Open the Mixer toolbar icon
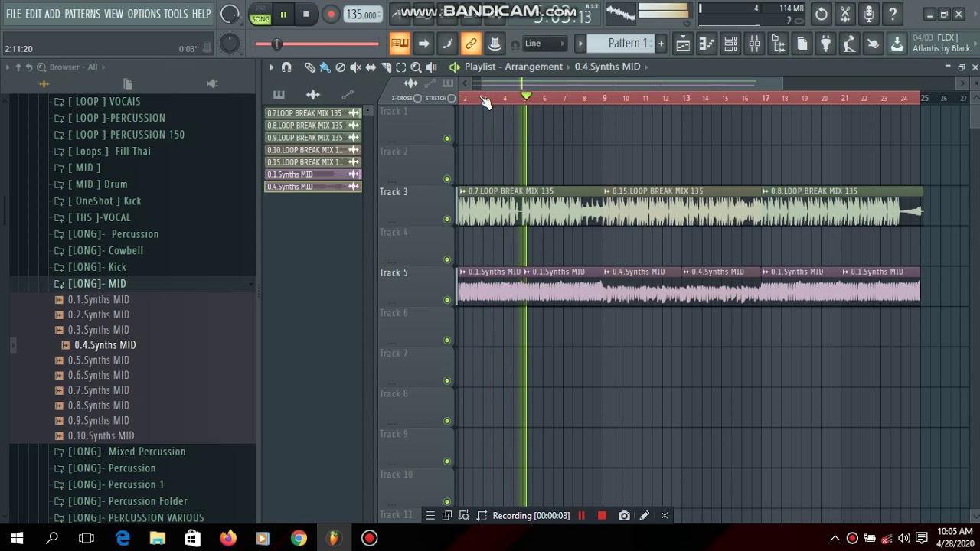Viewport: 980px width, 551px height. 754,44
